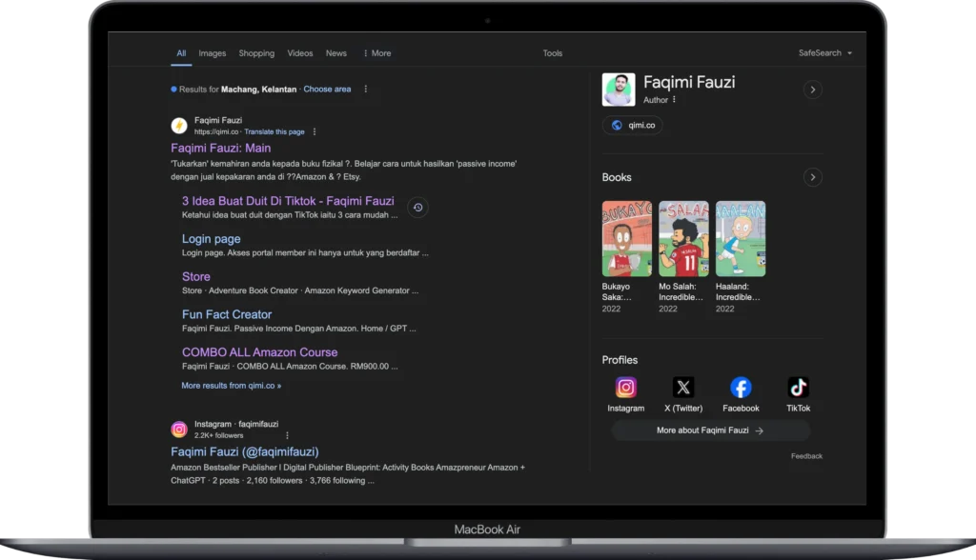Expand the Faqimi Fauzi knowledge panel arrow

tap(812, 90)
